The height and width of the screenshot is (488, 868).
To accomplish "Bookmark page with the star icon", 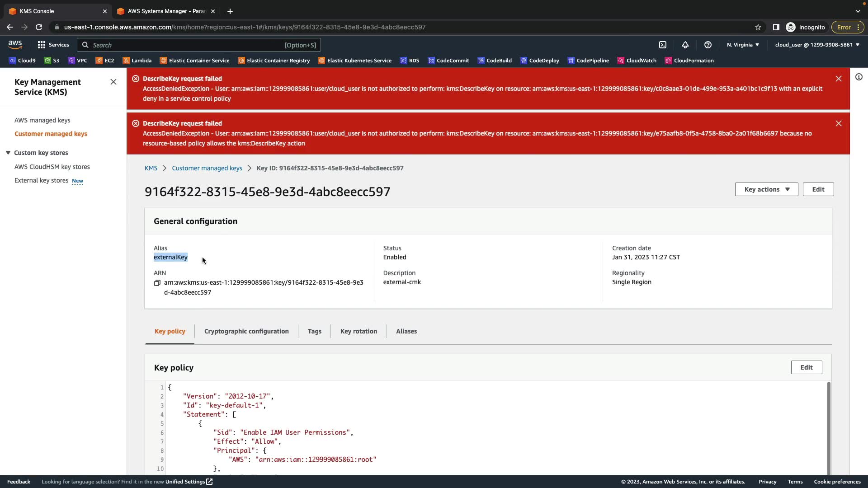I will (x=758, y=27).
